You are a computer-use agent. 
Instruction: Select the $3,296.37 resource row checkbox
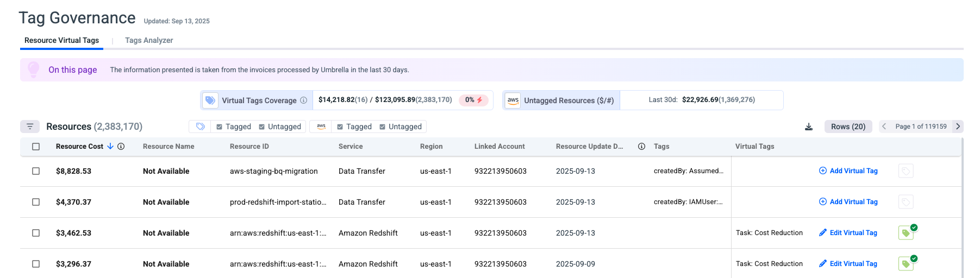(x=36, y=264)
